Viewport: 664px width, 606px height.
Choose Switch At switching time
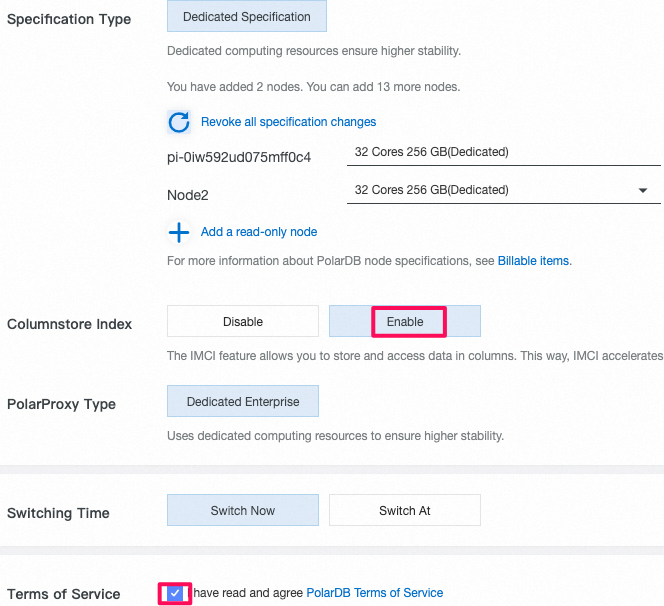405,510
